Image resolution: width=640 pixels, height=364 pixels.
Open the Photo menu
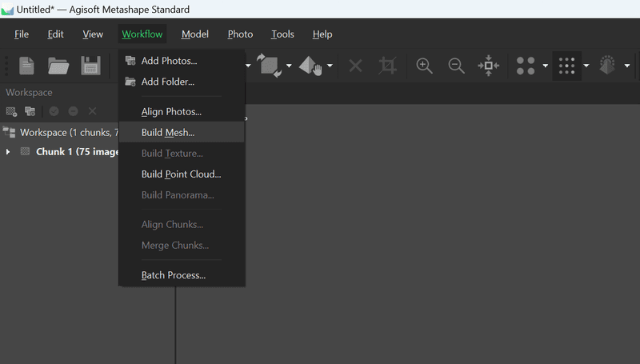240,34
